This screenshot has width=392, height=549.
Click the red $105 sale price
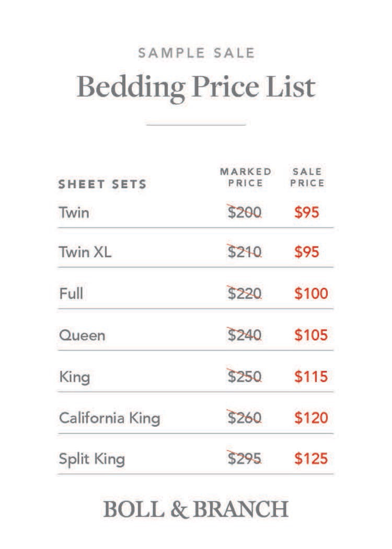(x=311, y=335)
